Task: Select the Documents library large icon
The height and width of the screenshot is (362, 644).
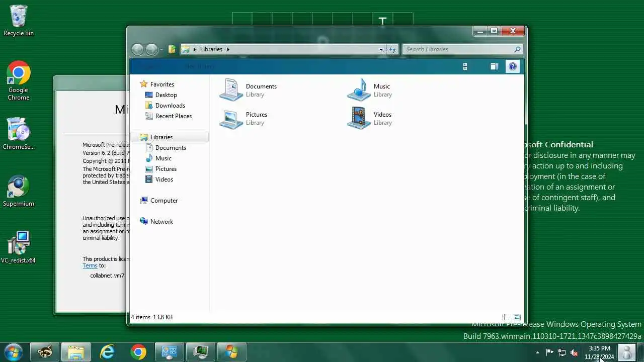Action: pos(231,90)
